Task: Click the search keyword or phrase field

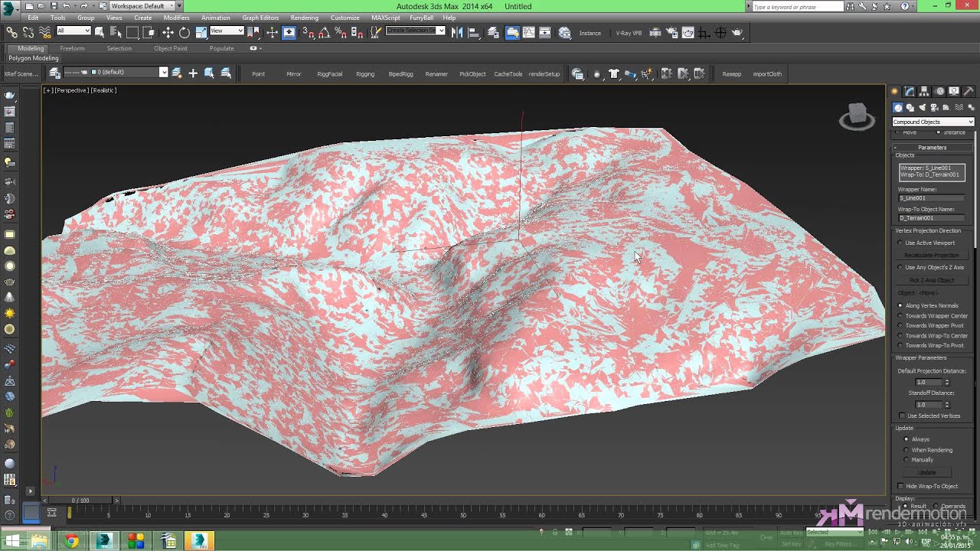Action: coord(797,7)
